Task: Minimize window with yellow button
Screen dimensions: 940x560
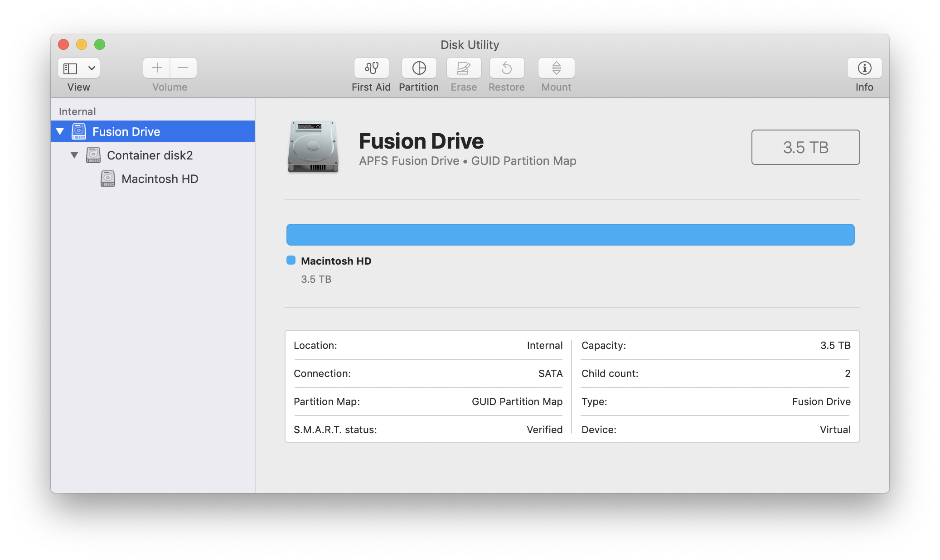Action: pos(82,44)
